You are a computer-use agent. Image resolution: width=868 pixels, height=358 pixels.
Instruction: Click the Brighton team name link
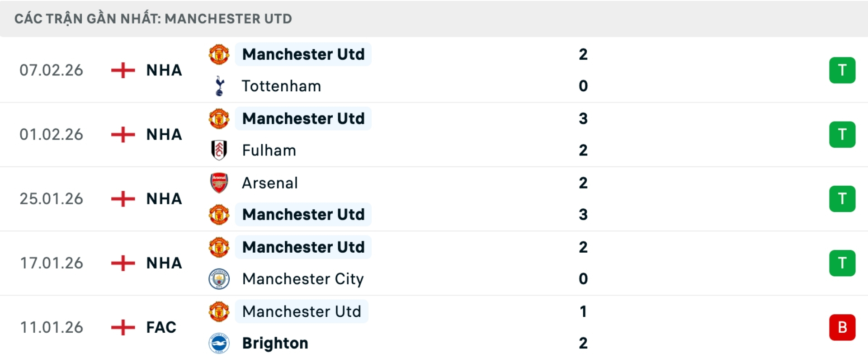coord(274,343)
